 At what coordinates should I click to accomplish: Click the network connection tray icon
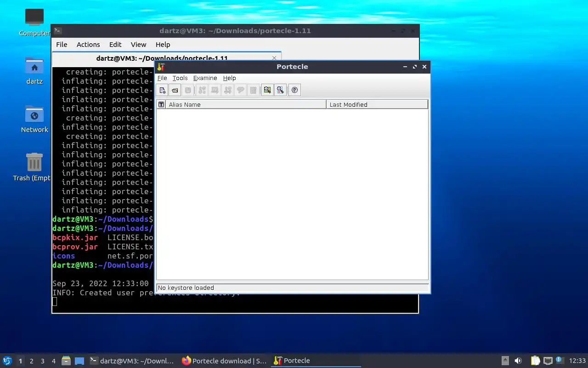[x=548, y=361]
